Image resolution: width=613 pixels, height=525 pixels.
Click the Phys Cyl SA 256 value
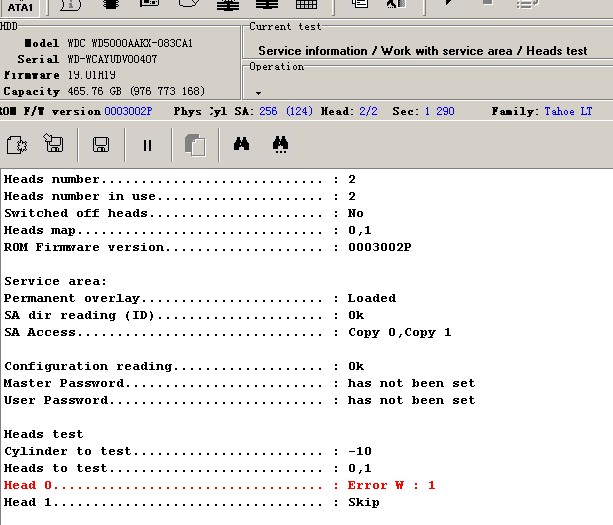[x=268, y=111]
